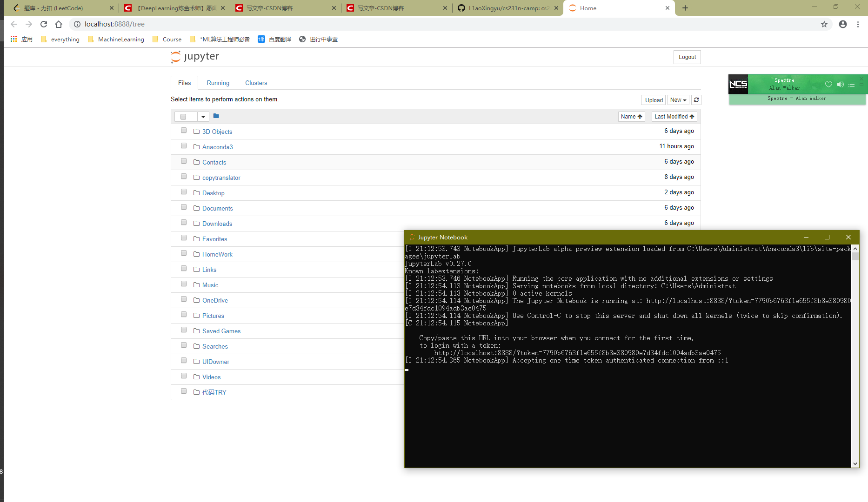Screen dimensions: 868x502
Task: Open the New dropdown menu
Action: pos(678,100)
